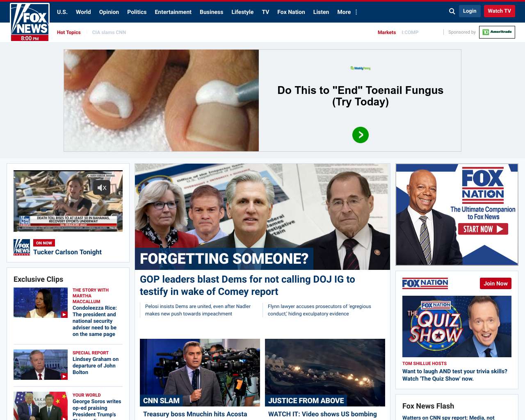Image resolution: width=525 pixels, height=420 pixels.
Task: Open the Politics menu item
Action: (137, 12)
